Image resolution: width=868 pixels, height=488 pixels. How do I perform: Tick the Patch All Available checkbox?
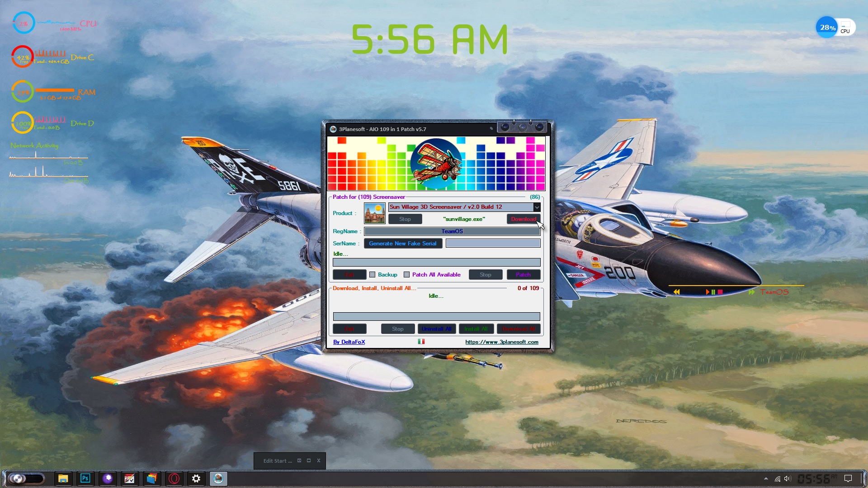[x=407, y=275]
